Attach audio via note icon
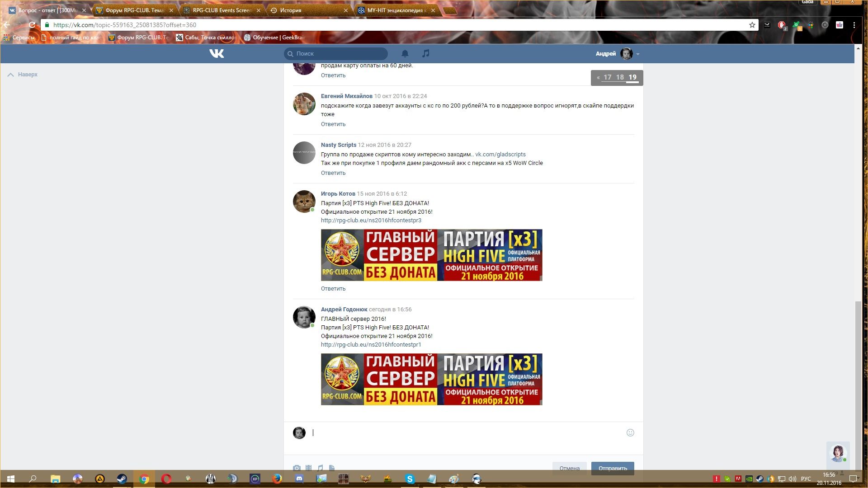This screenshot has width=868, height=488. click(320, 468)
